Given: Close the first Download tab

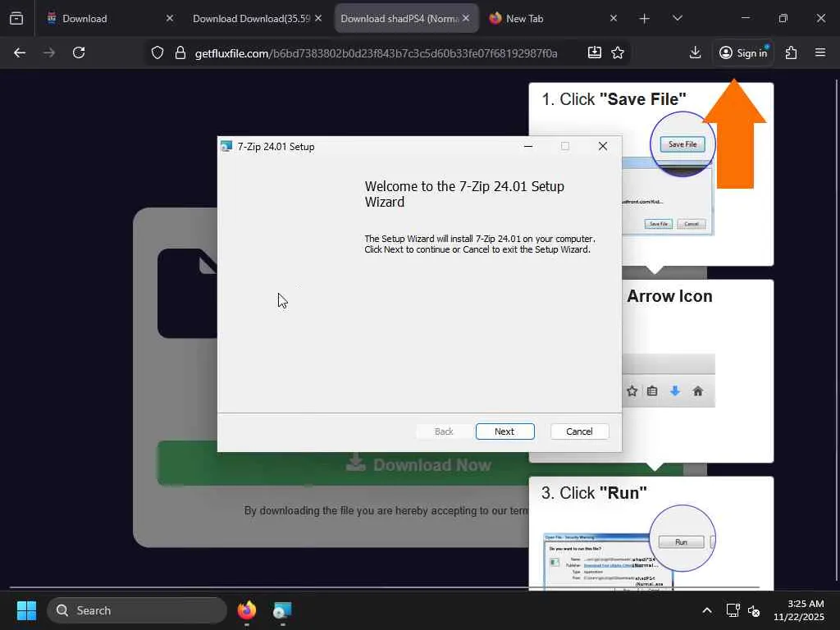Looking at the screenshot, I should click(x=169, y=18).
